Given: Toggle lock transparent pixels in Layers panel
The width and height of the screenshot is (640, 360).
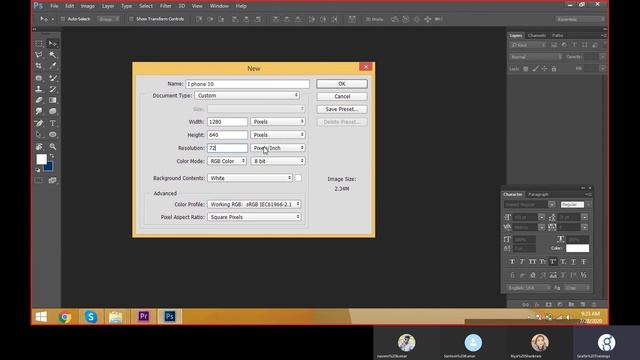Looking at the screenshot, I should click(526, 69).
